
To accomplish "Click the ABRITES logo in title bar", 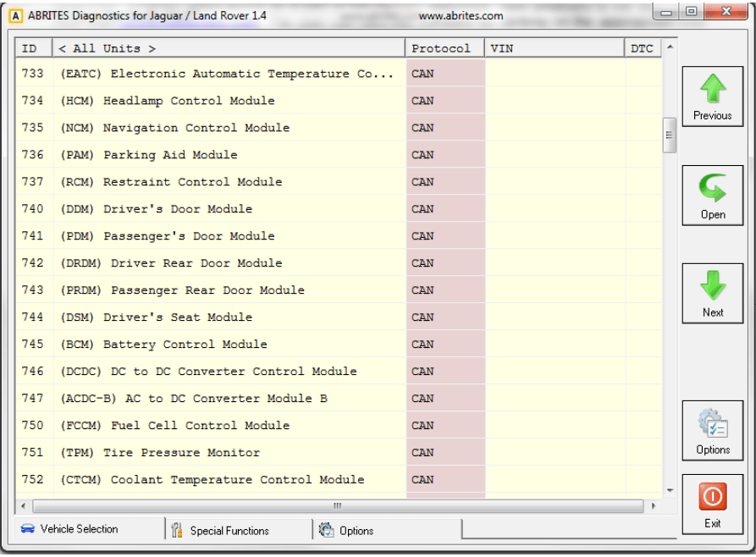I will tap(15, 15).
